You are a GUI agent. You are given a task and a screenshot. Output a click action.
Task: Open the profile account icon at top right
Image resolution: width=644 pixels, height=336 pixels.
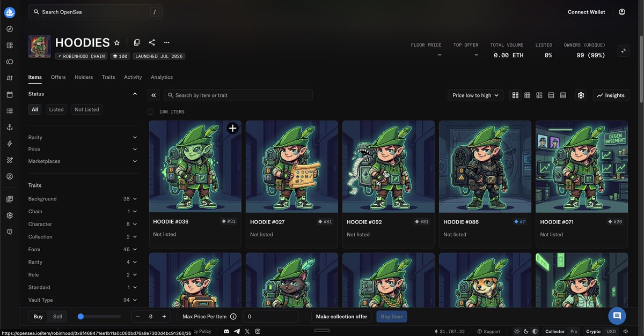pos(622,12)
